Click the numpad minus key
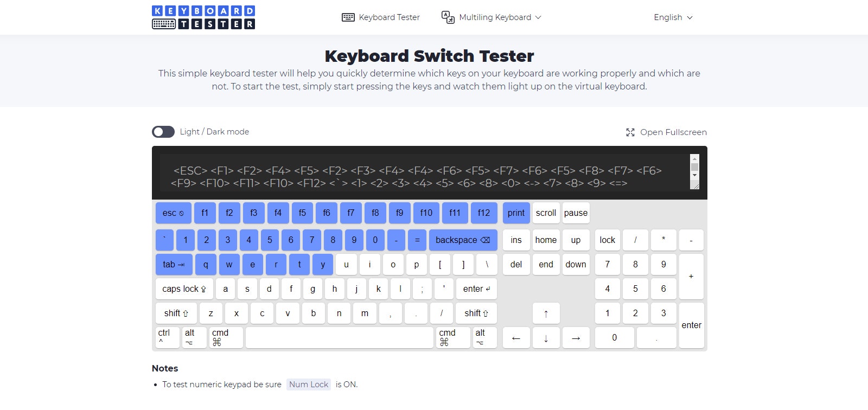 pos(691,240)
